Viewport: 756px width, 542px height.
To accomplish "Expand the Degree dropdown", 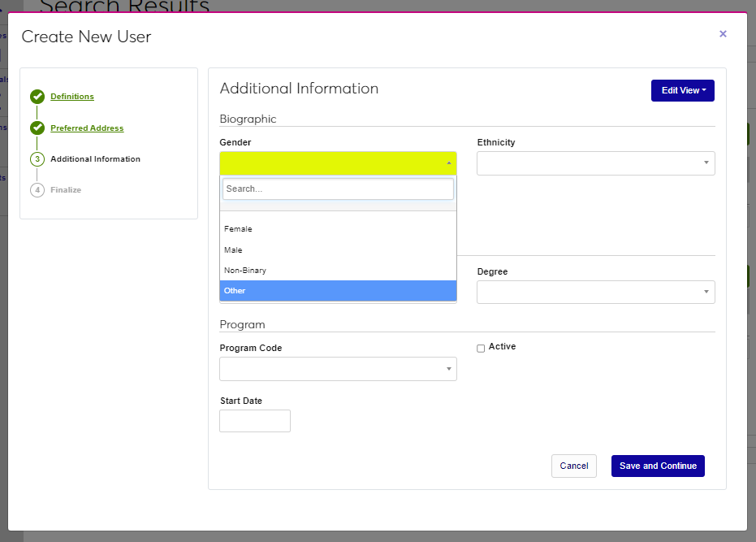I will click(595, 293).
